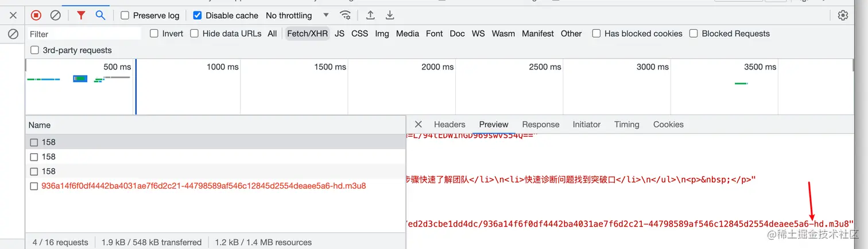Screen dimensions: 868x249
Task: Open the No throttling dropdown
Action: [x=297, y=15]
